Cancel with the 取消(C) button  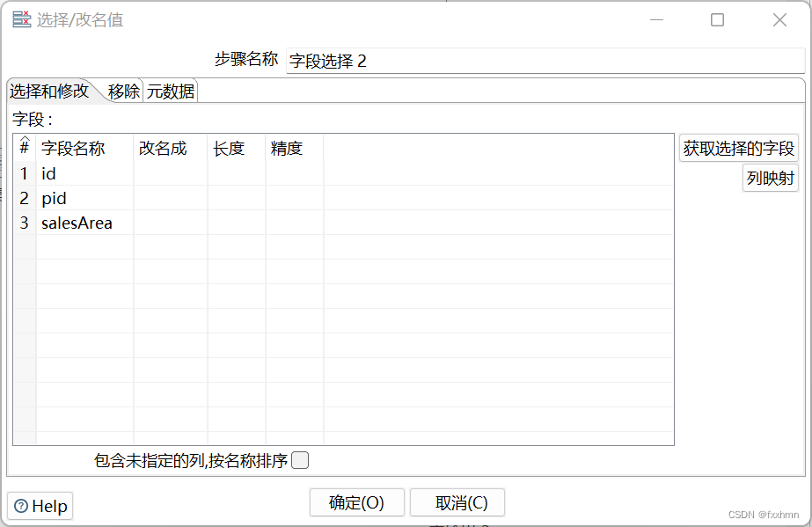[x=457, y=502]
